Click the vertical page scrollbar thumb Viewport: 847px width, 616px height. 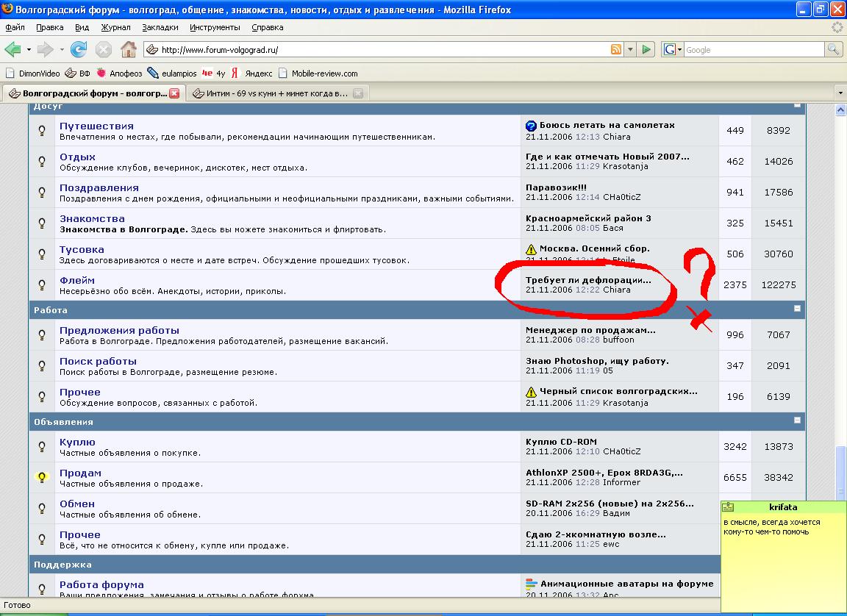click(840, 470)
